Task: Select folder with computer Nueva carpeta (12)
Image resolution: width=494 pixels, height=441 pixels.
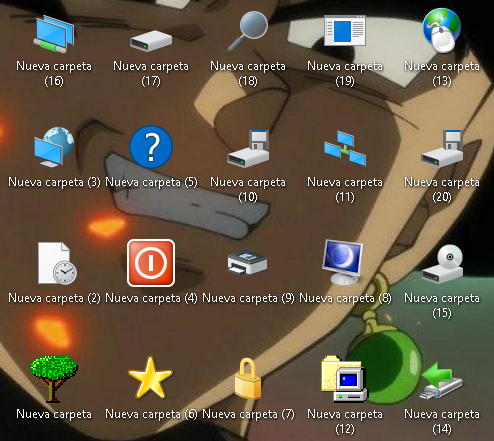Action: coord(344,379)
